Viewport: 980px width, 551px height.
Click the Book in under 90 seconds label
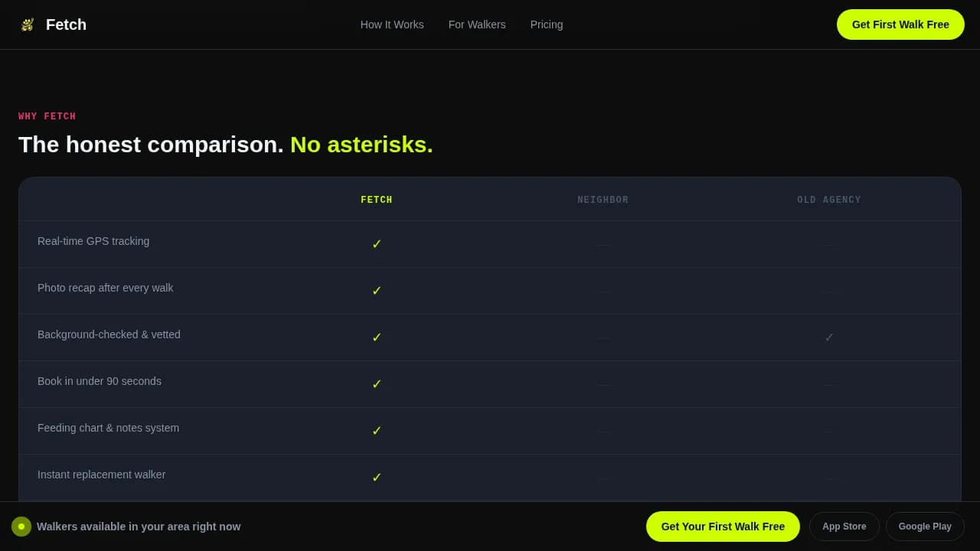point(100,381)
